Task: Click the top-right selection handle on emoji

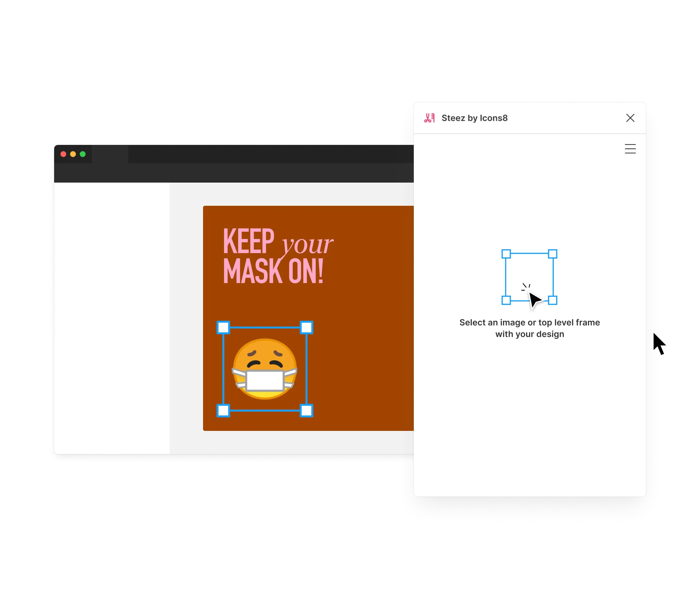Action: 306,328
